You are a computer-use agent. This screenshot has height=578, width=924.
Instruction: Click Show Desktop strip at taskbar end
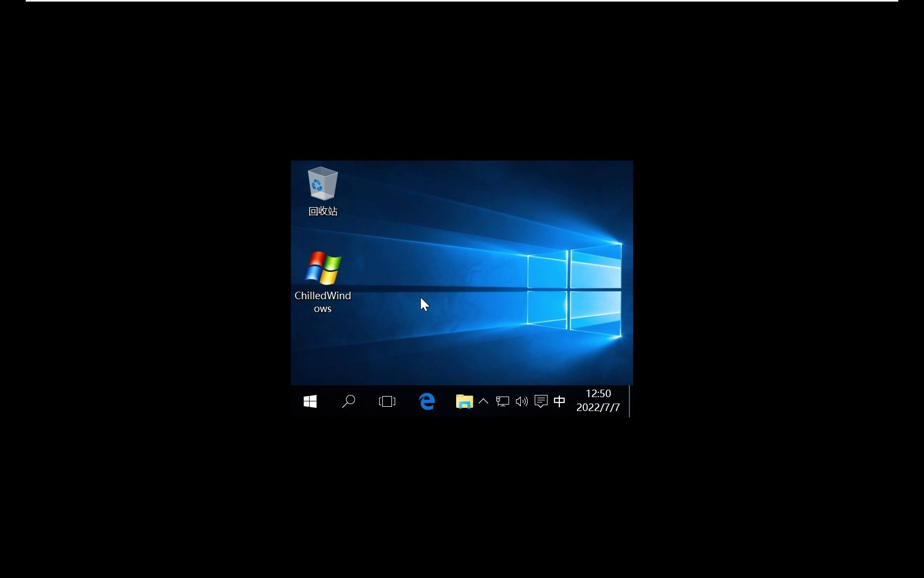coord(630,401)
